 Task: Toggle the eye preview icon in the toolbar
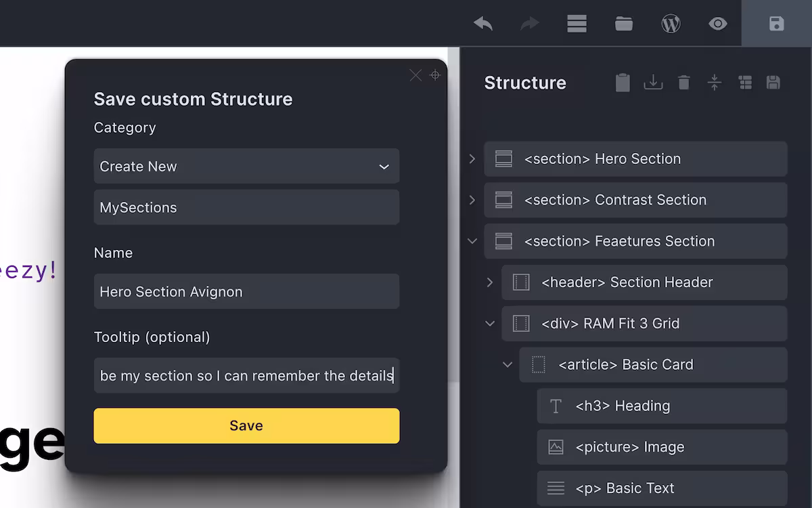coord(718,23)
